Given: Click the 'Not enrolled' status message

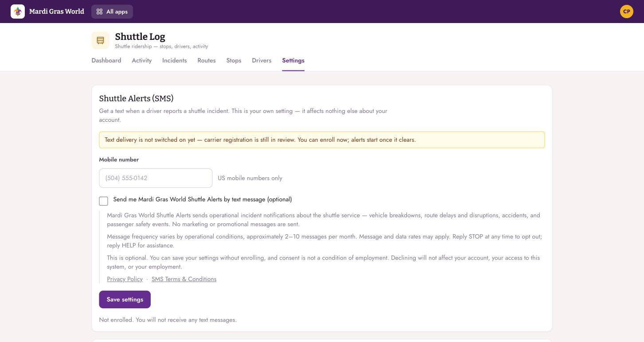Looking at the screenshot, I should coord(168,320).
